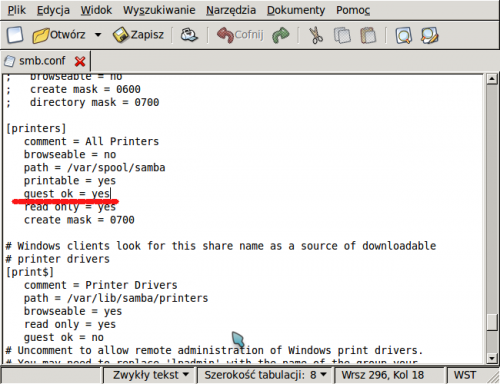Print the document using printer icon

(x=189, y=35)
